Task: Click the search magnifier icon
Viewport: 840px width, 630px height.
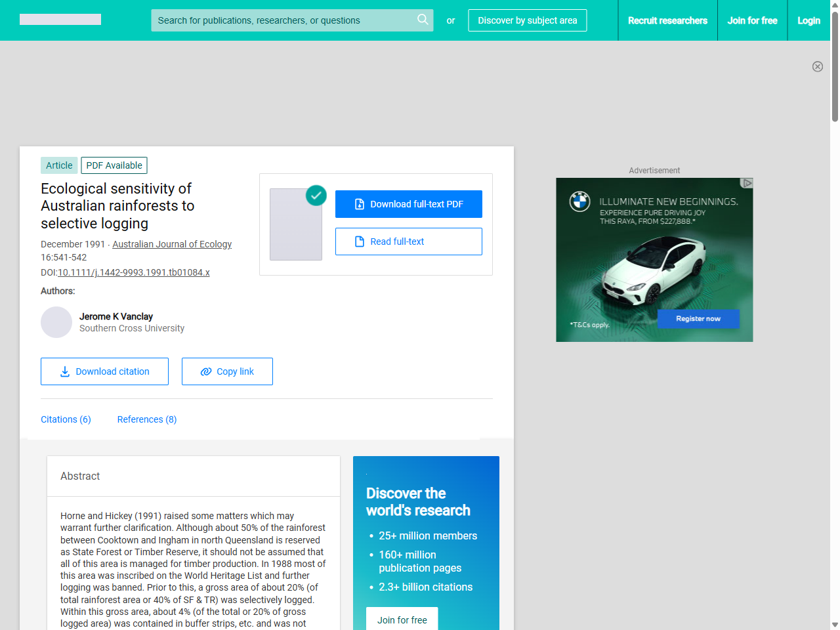Action: tap(423, 20)
